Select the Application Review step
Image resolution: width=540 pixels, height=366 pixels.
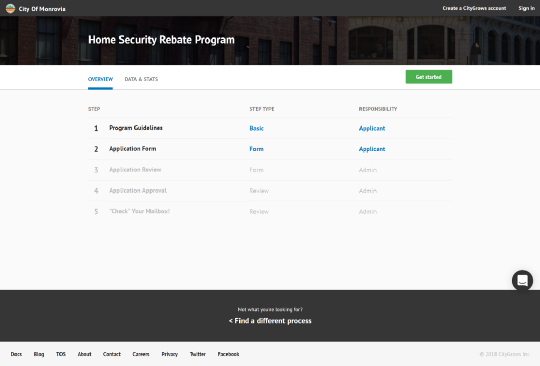tap(135, 170)
